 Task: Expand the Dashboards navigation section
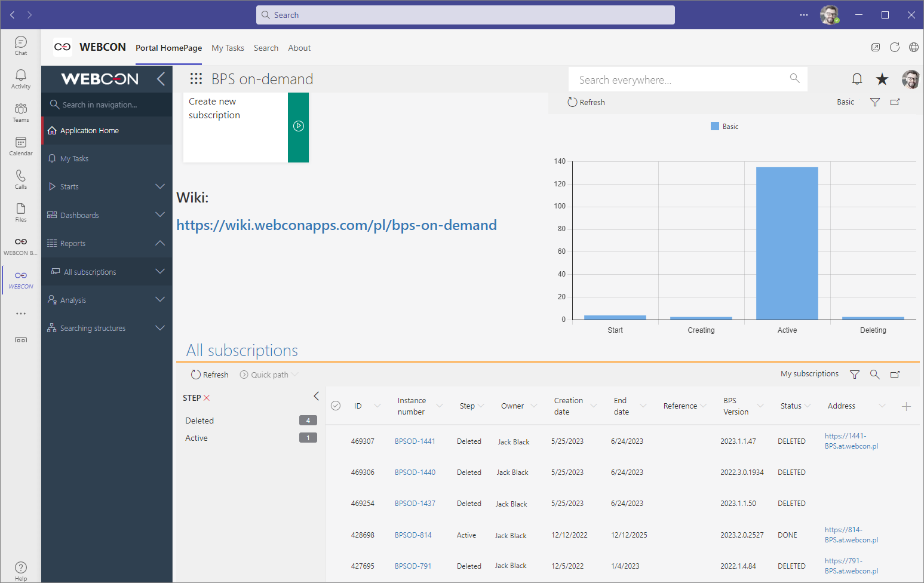click(160, 214)
